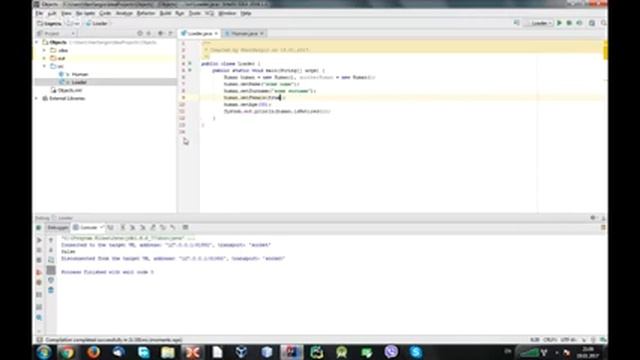Toggle soft-wrap in console sidebar

pos(51,260)
